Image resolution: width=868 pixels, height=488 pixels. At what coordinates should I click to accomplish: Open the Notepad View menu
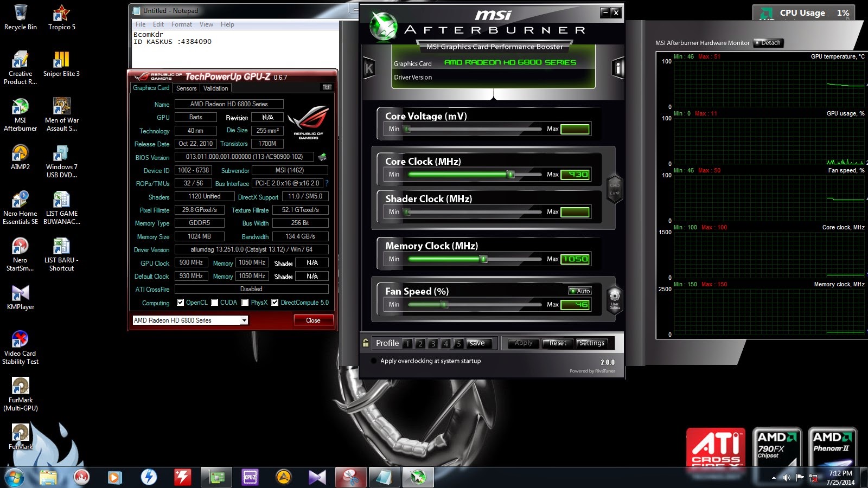206,24
